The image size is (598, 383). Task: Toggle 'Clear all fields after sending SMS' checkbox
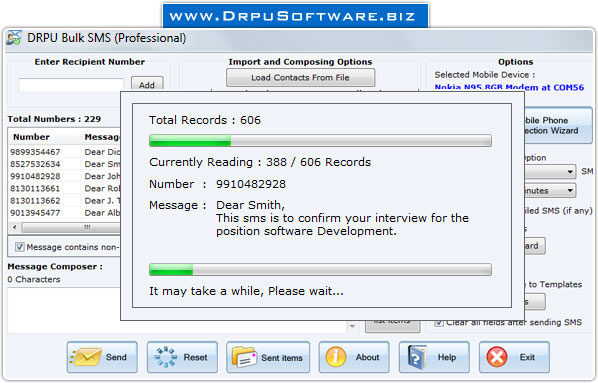click(439, 323)
